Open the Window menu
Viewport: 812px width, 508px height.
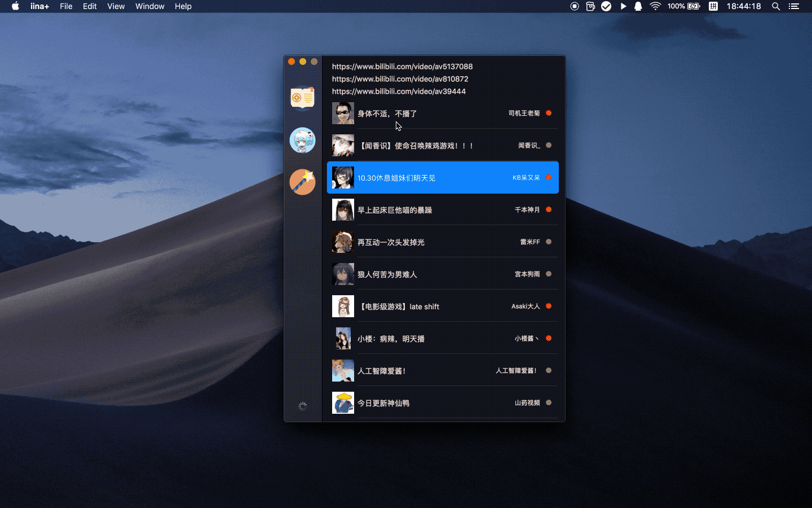point(149,6)
